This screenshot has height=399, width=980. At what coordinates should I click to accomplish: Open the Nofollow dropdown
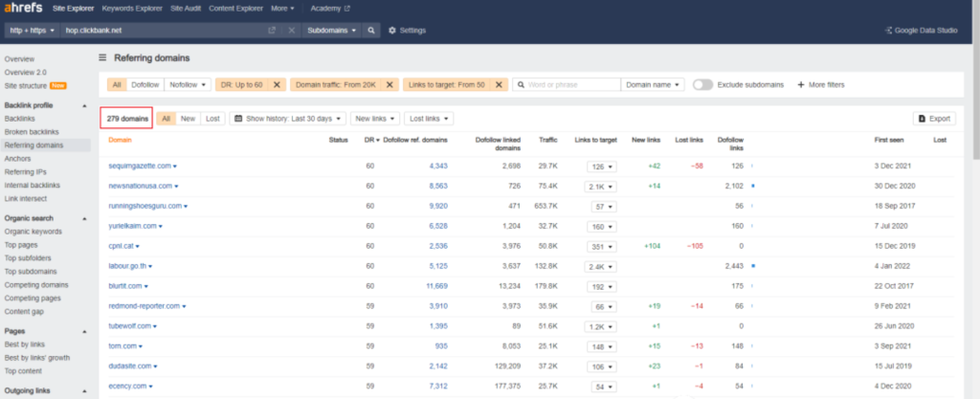tap(187, 84)
